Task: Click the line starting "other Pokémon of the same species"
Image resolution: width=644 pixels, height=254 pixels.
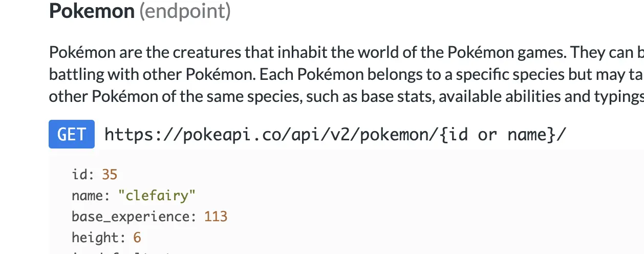Action: point(307,96)
